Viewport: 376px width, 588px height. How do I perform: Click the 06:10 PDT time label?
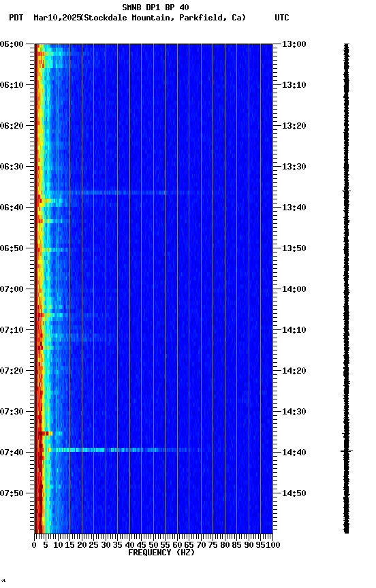coord(12,85)
